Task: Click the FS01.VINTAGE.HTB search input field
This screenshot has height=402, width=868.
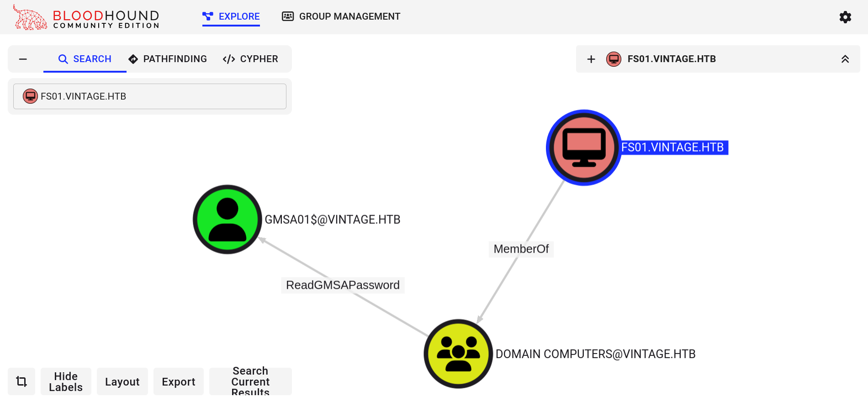Action: click(150, 96)
